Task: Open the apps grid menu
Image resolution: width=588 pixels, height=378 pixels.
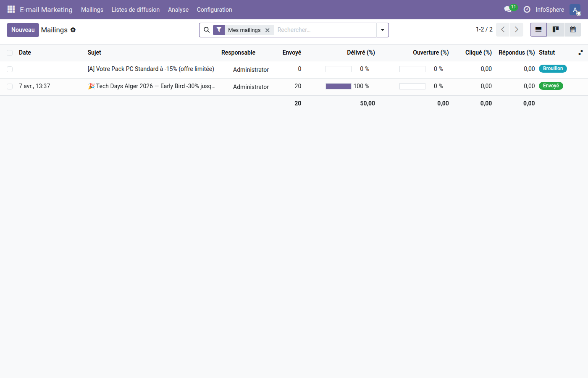Action: coord(11,9)
